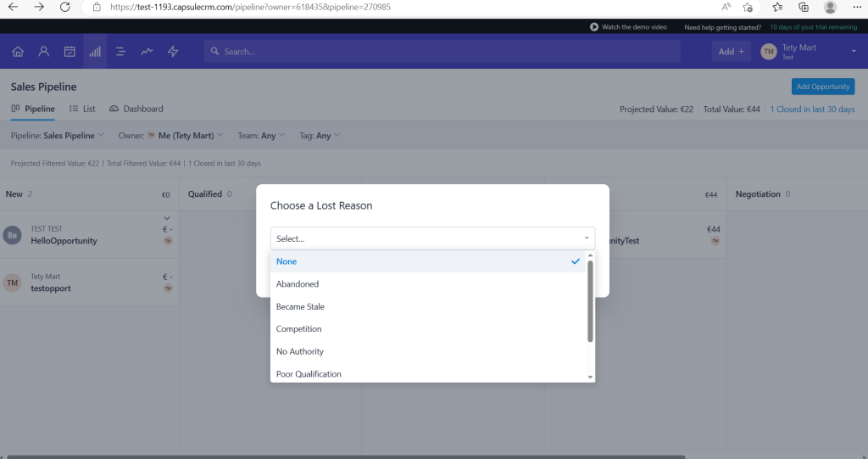Open the HelloOpportunity opportunity
Image resolution: width=868 pixels, height=459 pixels.
point(64,241)
